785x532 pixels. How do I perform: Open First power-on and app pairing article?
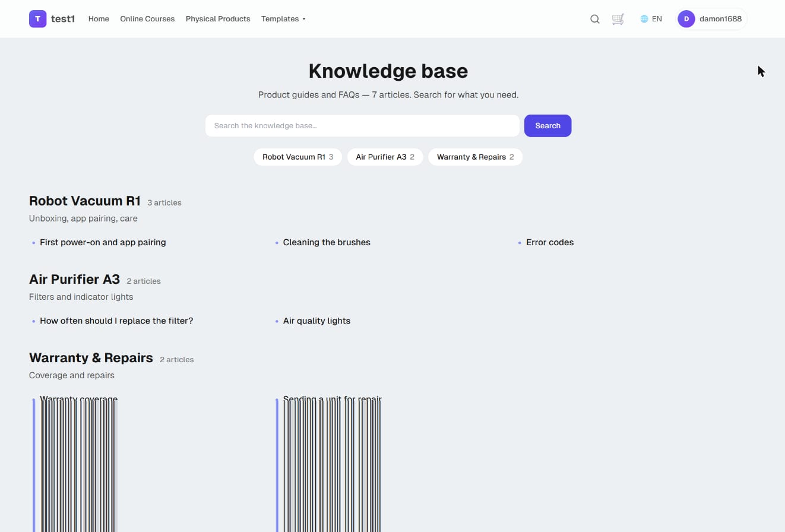click(103, 242)
